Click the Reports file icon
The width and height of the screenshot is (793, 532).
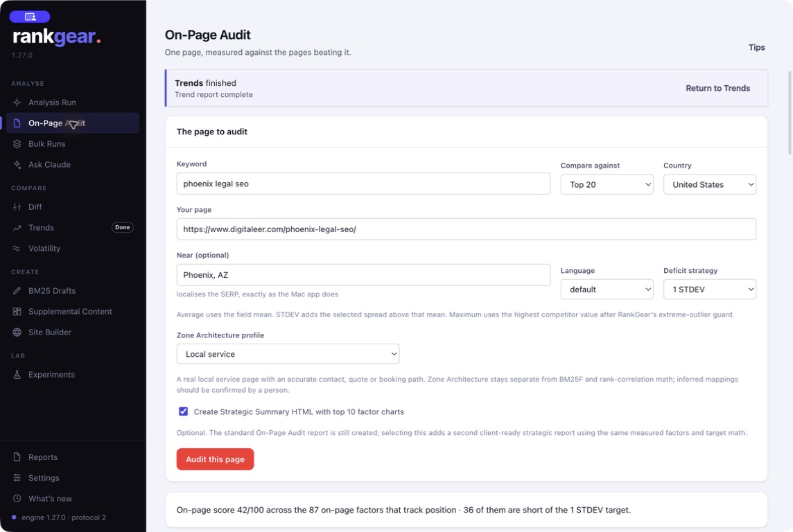[17, 456]
